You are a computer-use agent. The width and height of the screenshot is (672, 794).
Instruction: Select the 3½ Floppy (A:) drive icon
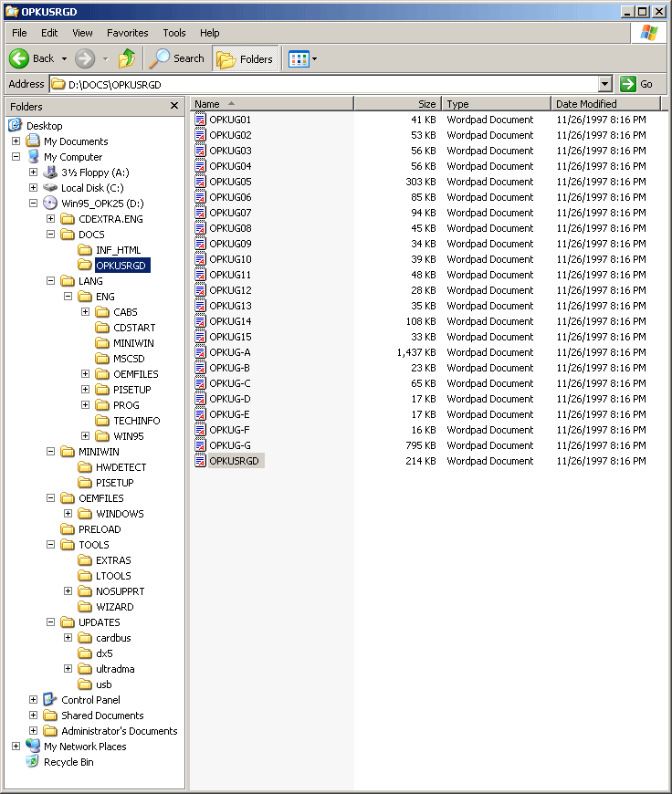[x=50, y=172]
